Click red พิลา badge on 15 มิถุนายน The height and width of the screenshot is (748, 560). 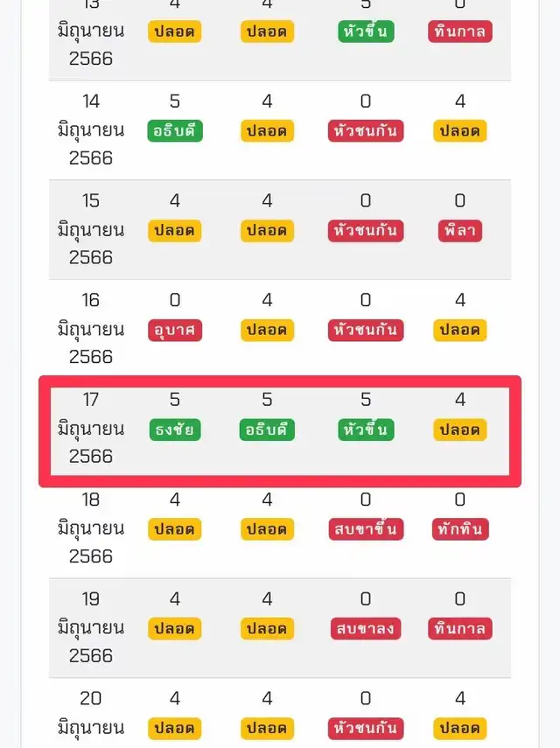[460, 230]
